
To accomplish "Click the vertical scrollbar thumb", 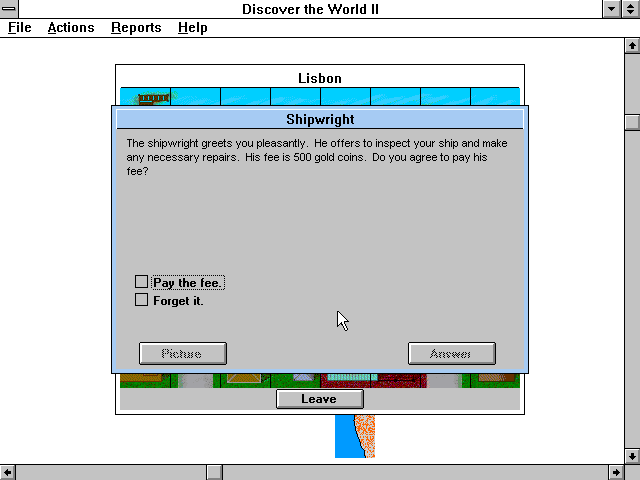I will tap(632, 122).
